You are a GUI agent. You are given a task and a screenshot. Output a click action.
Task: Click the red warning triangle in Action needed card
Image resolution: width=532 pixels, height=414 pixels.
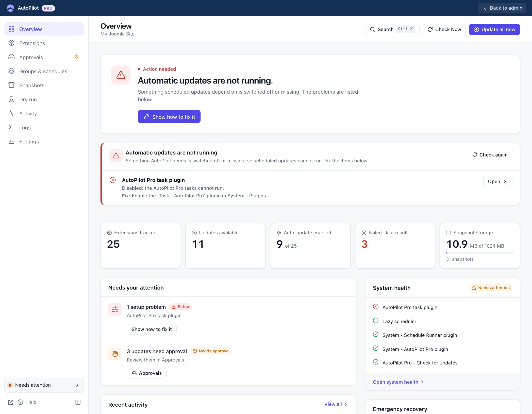click(121, 75)
